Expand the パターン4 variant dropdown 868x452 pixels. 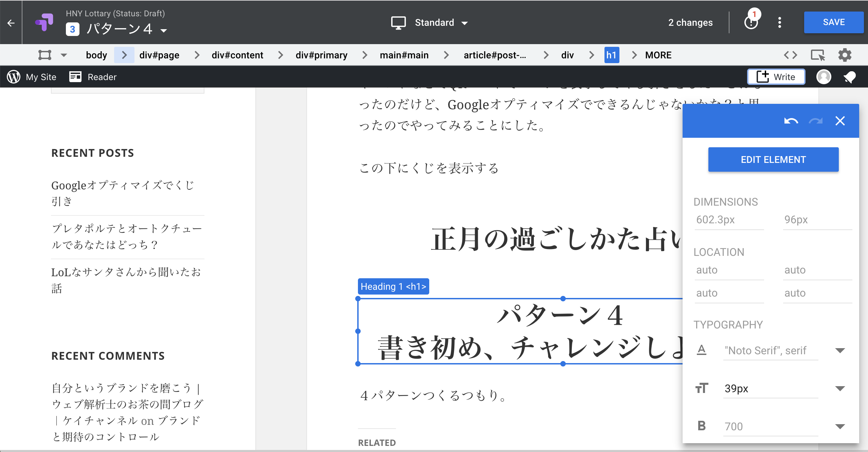[x=164, y=31]
